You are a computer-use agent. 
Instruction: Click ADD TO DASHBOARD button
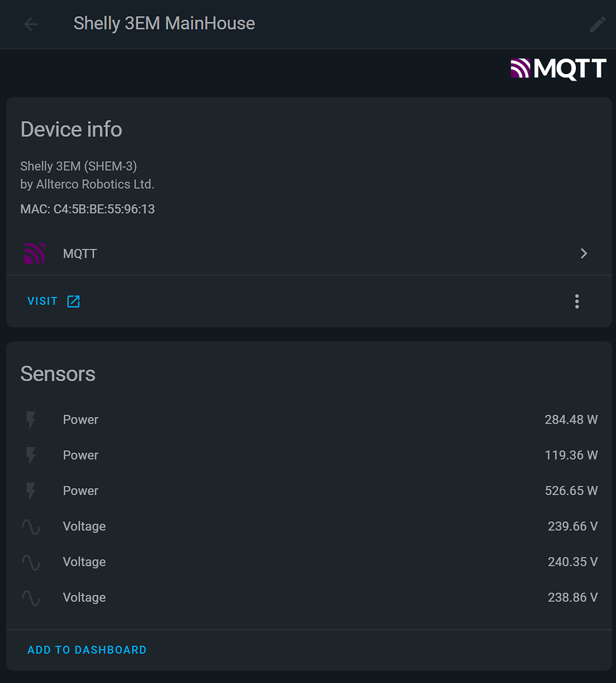[87, 650]
